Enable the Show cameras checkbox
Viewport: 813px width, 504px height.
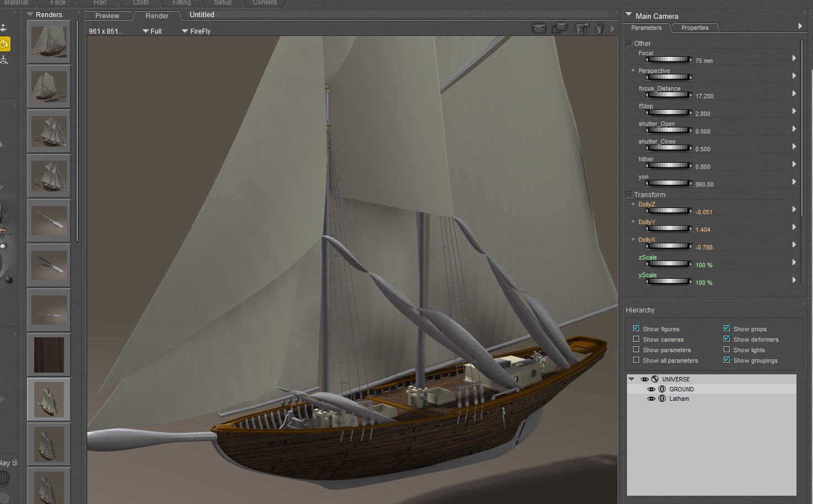(x=636, y=339)
